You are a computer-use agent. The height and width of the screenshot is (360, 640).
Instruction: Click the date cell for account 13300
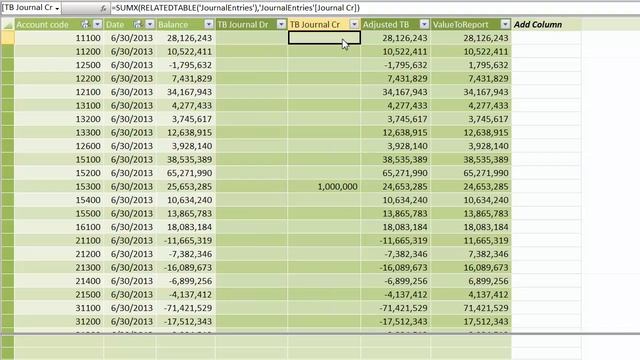(x=130, y=133)
